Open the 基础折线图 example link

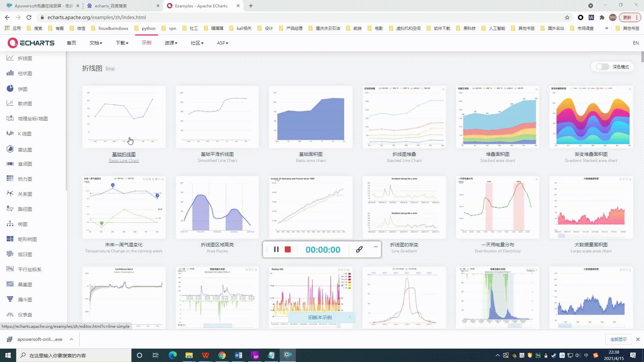(124, 154)
